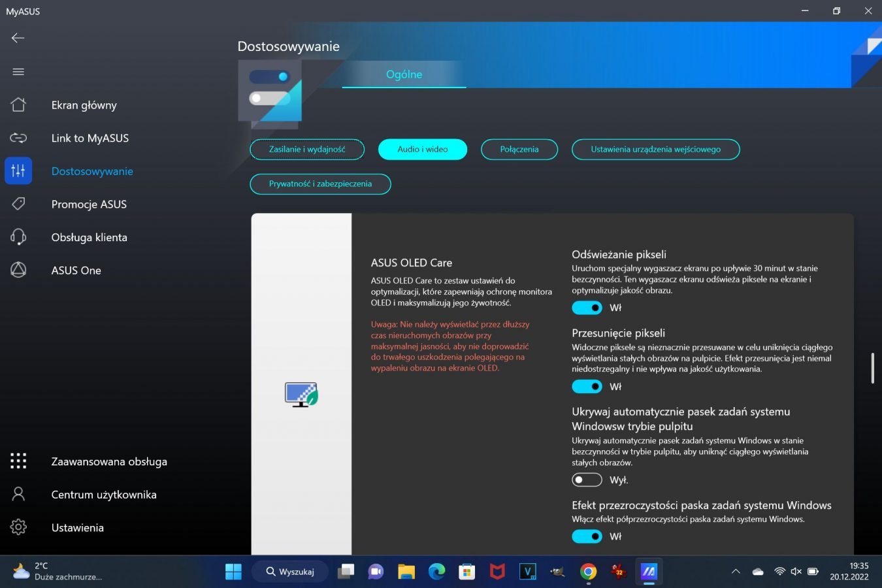Disable Odświeżanie pikseli toggle
The image size is (882, 588).
click(587, 308)
